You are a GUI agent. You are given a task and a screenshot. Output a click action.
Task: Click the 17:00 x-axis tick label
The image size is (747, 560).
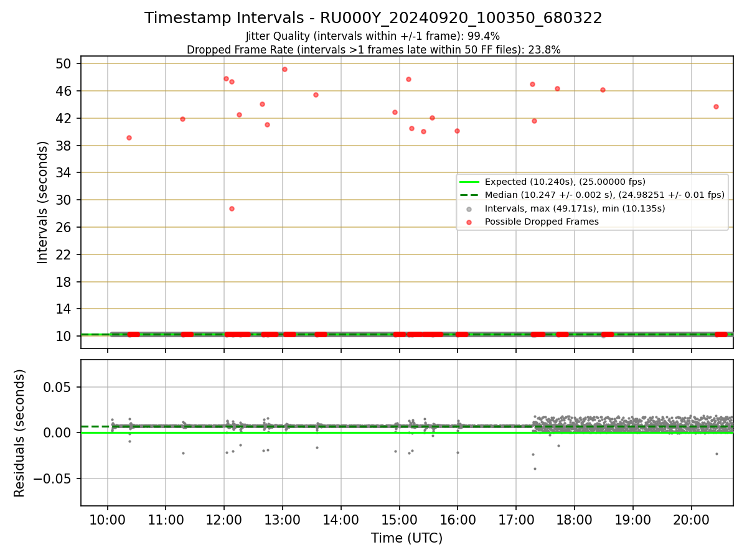tap(516, 520)
